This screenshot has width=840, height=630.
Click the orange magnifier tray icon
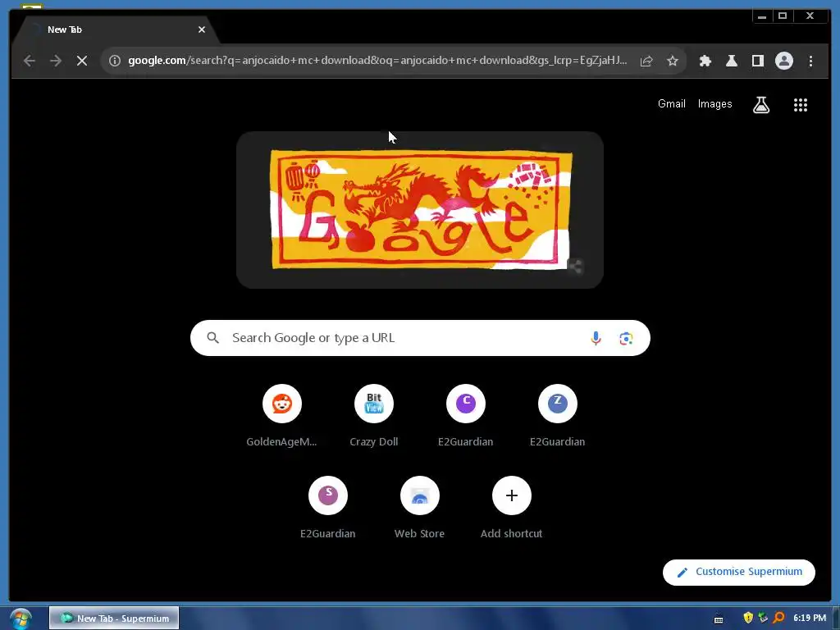pos(778,618)
